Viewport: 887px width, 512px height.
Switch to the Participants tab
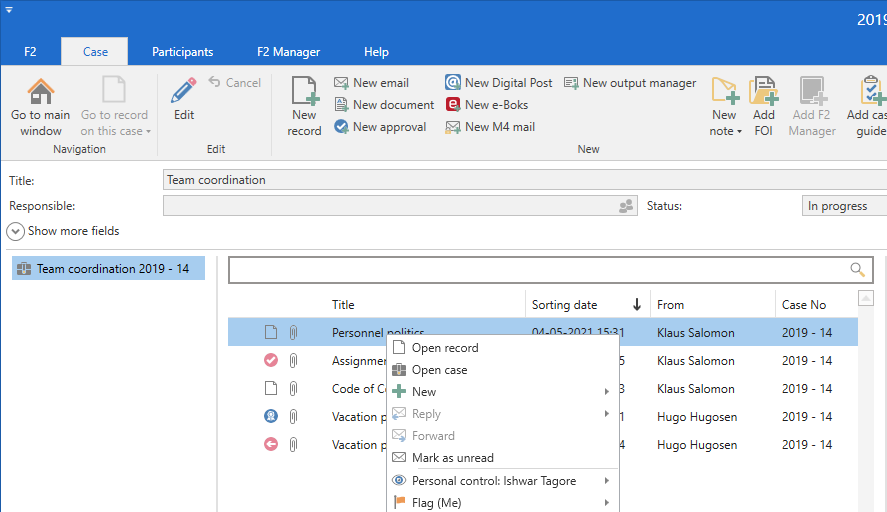click(182, 52)
